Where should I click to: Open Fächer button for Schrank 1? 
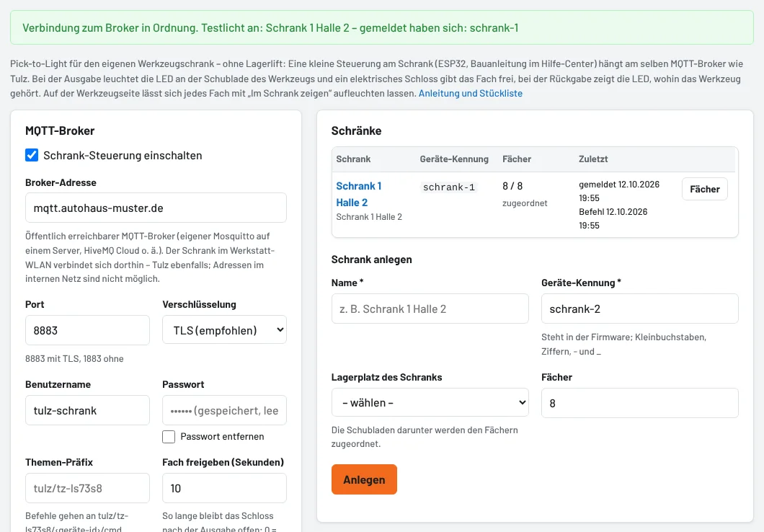705,189
